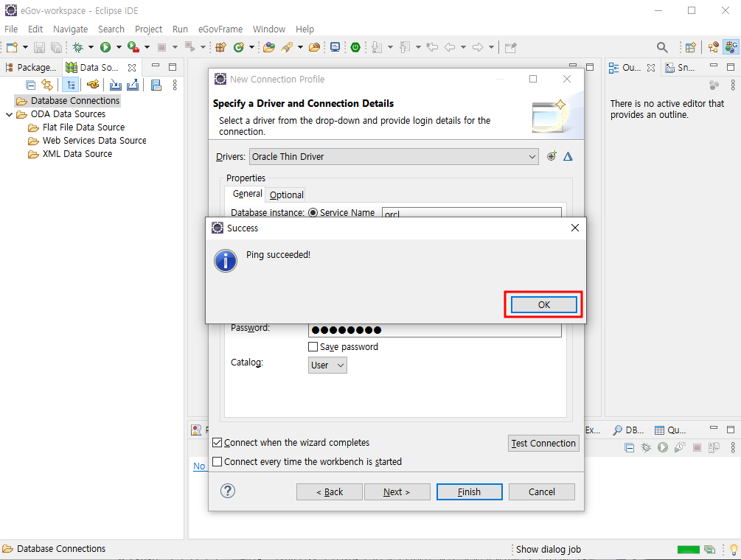Viewport: 741px width, 560px height.
Task: Click New Connection Profile icon in explorer
Action: tap(93, 85)
